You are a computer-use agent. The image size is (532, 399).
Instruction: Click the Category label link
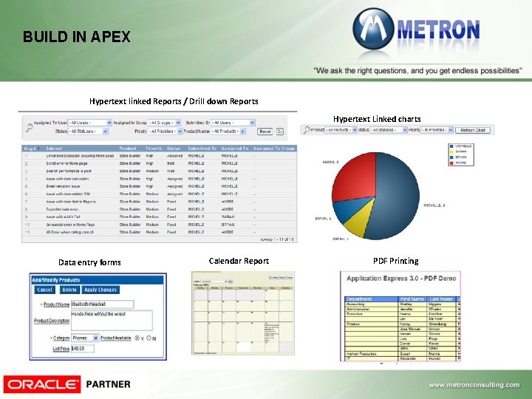(x=61, y=338)
